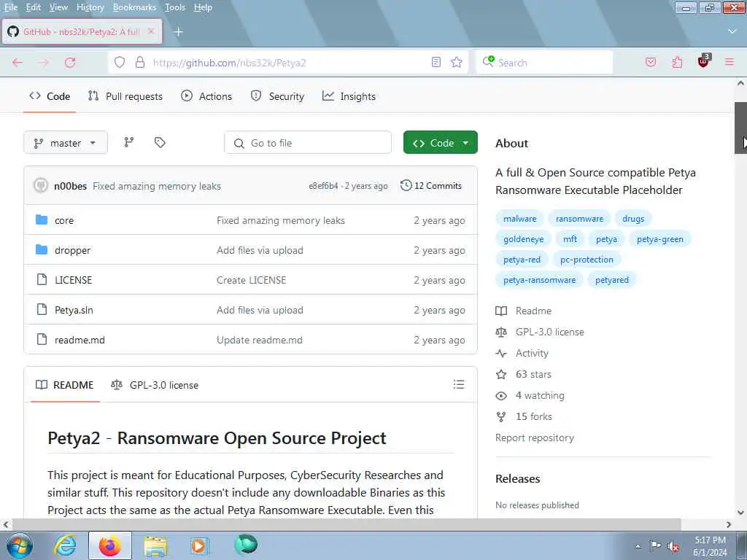Image resolution: width=747 pixels, height=560 pixels.
Task: Open the extensions puzzle icon
Action: 677,63
